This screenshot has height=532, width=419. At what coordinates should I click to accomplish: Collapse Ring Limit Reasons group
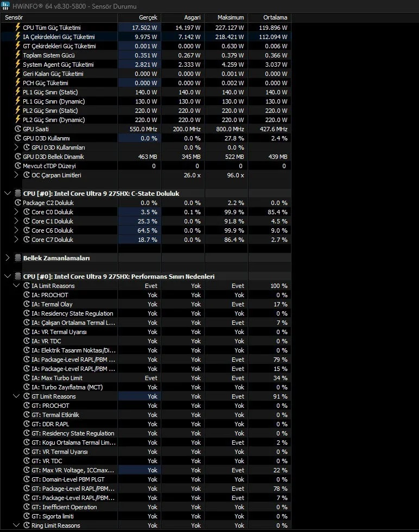coord(16,525)
